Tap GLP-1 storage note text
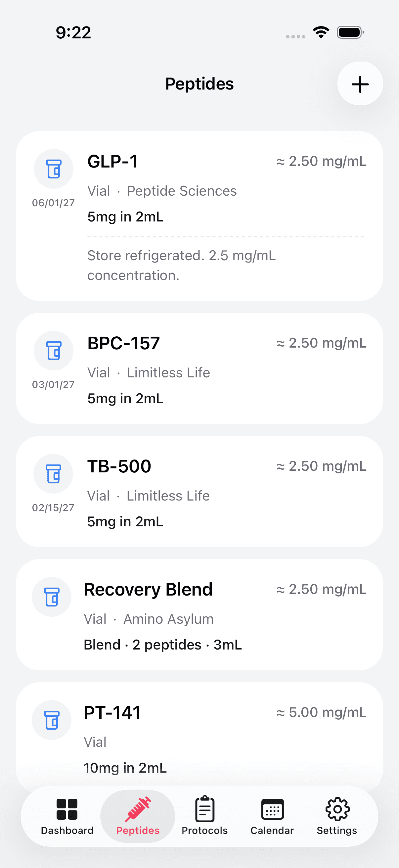Image resolution: width=399 pixels, height=868 pixels. click(x=182, y=265)
